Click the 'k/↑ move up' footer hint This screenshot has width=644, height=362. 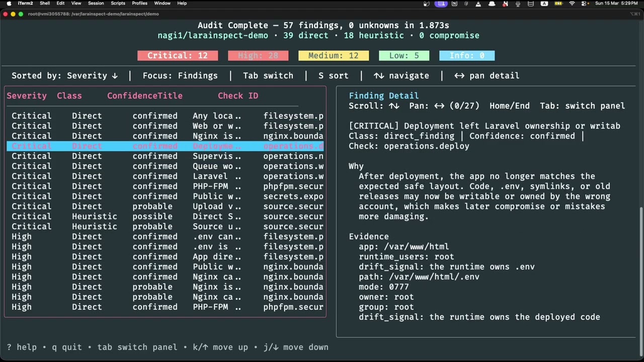pyautogui.click(x=220, y=347)
